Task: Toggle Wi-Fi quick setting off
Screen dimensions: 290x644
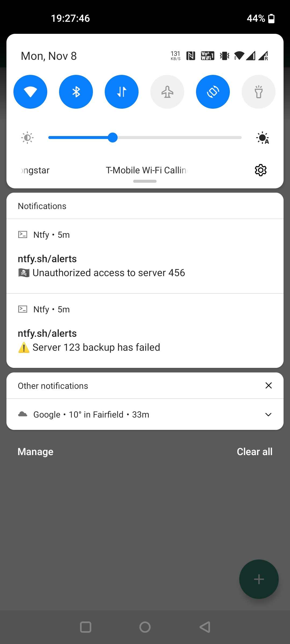Action: tap(30, 92)
